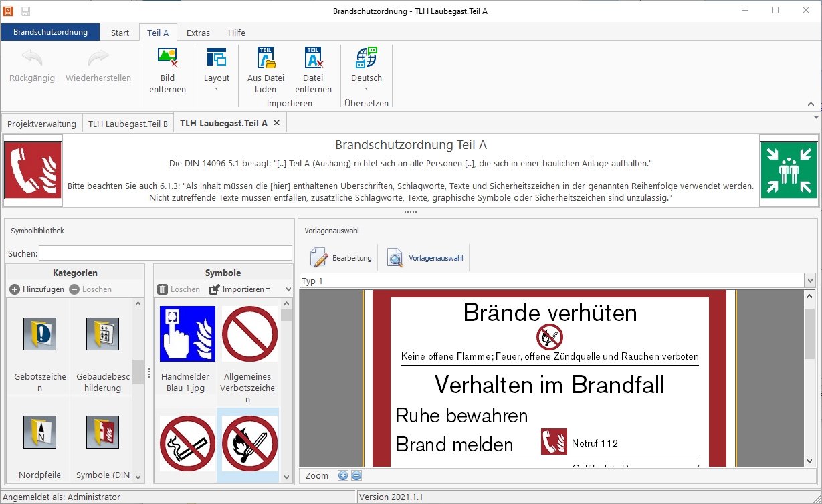Screen dimensions: 822x504
Task: Click Angemeldet als: Administrator status text
Action: 62,497
